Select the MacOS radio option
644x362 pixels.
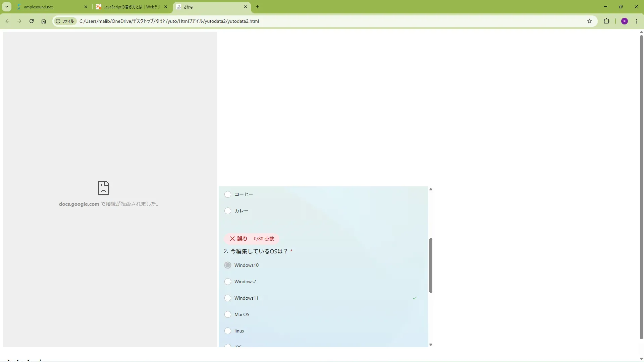click(x=228, y=314)
